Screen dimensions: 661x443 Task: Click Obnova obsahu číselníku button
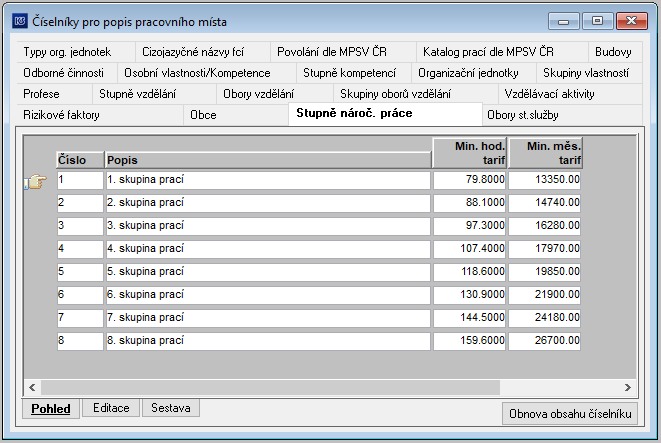pos(570,414)
